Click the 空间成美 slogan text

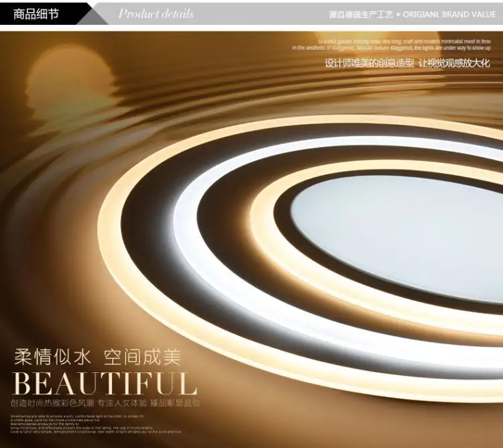coord(143,357)
